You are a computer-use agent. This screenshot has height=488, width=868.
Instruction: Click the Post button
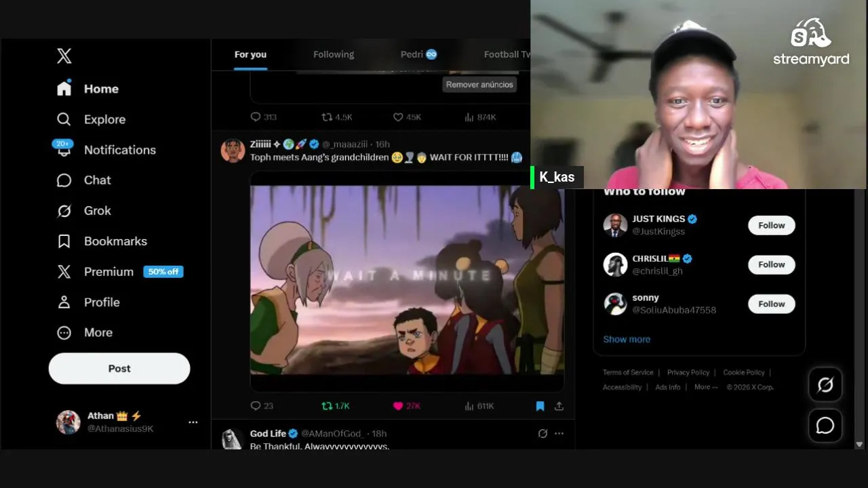[119, 369]
